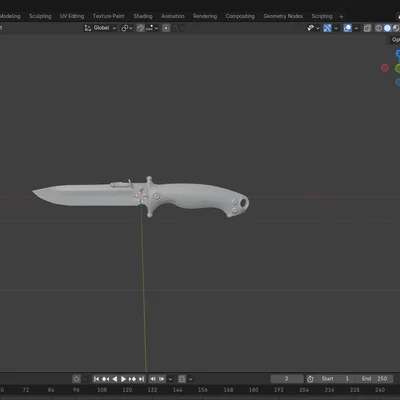Switch to wireframe viewport shading
Image resolution: width=400 pixels, height=400 pixels.
click(379, 28)
